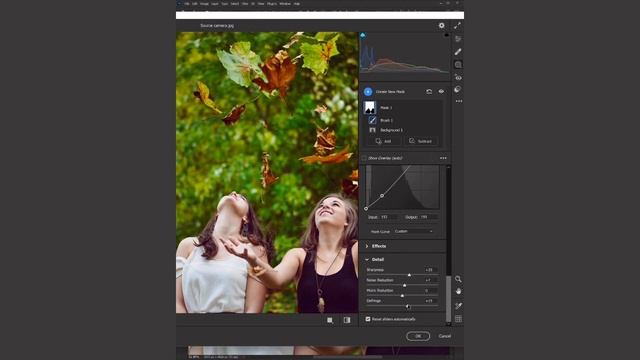The width and height of the screenshot is (640, 360).
Task: Switch to single view preview icon
Action: [x=330, y=320]
